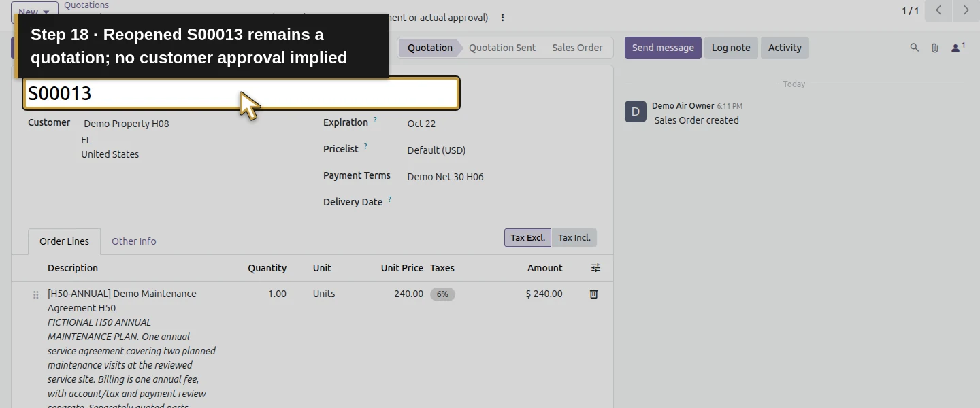980x408 pixels.
Task: Open the actions kebab menu beside the record title
Action: click(x=502, y=18)
